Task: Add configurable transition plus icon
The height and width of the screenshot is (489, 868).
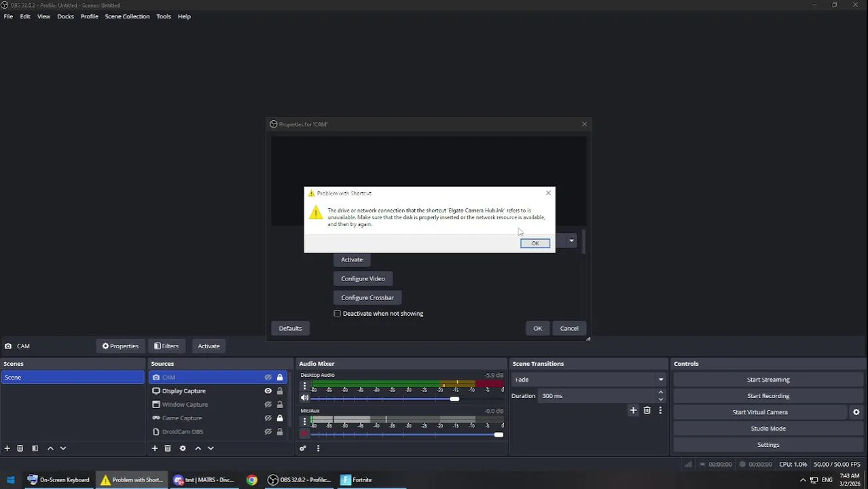Action: point(633,410)
